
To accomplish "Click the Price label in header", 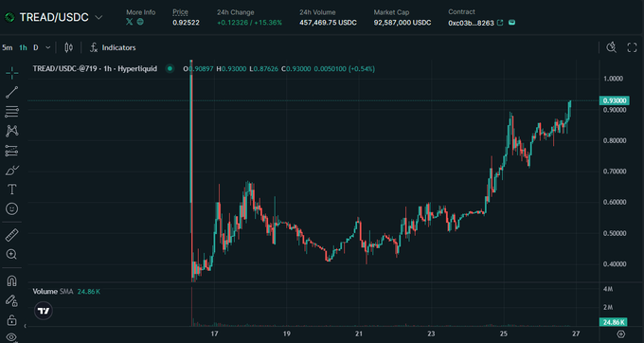I will tap(180, 12).
